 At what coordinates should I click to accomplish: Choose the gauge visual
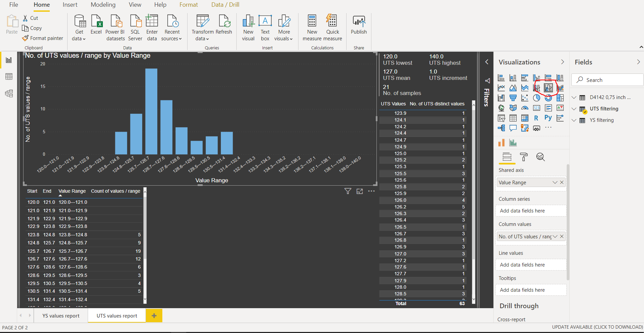tap(525, 108)
